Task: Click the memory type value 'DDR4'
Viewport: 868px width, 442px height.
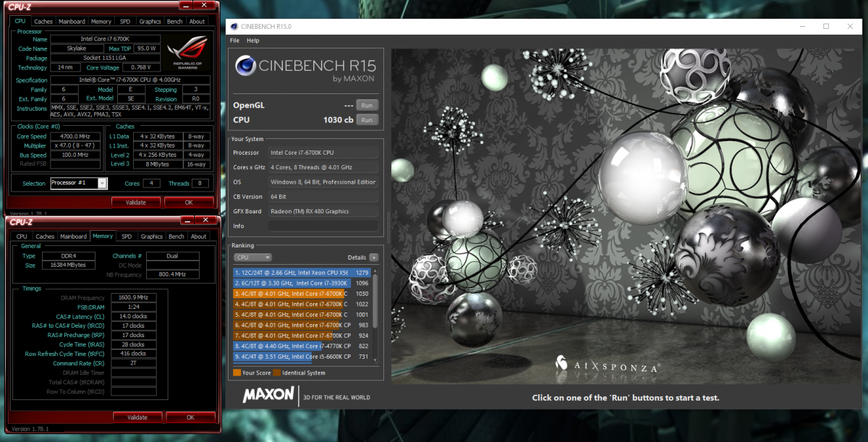Action: click(x=69, y=256)
